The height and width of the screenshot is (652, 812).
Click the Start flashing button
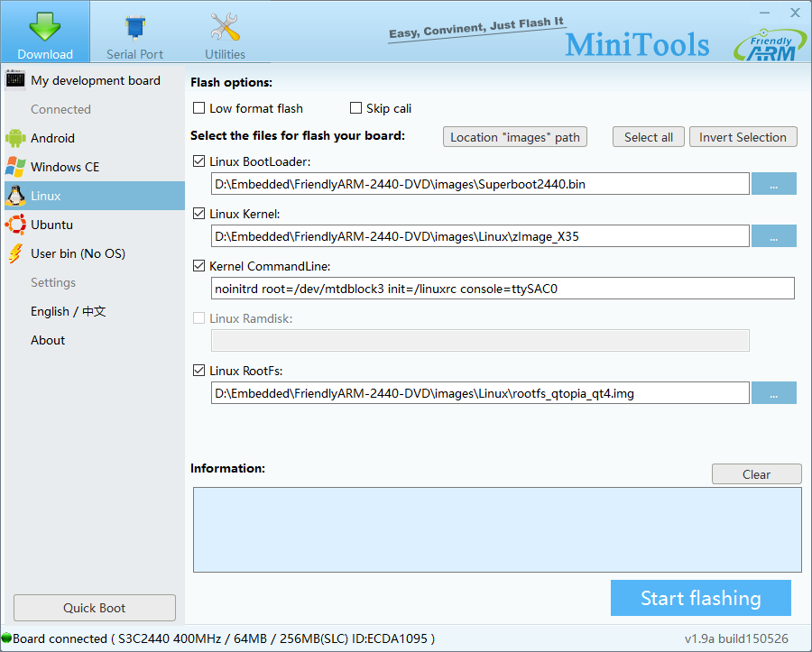click(x=701, y=598)
